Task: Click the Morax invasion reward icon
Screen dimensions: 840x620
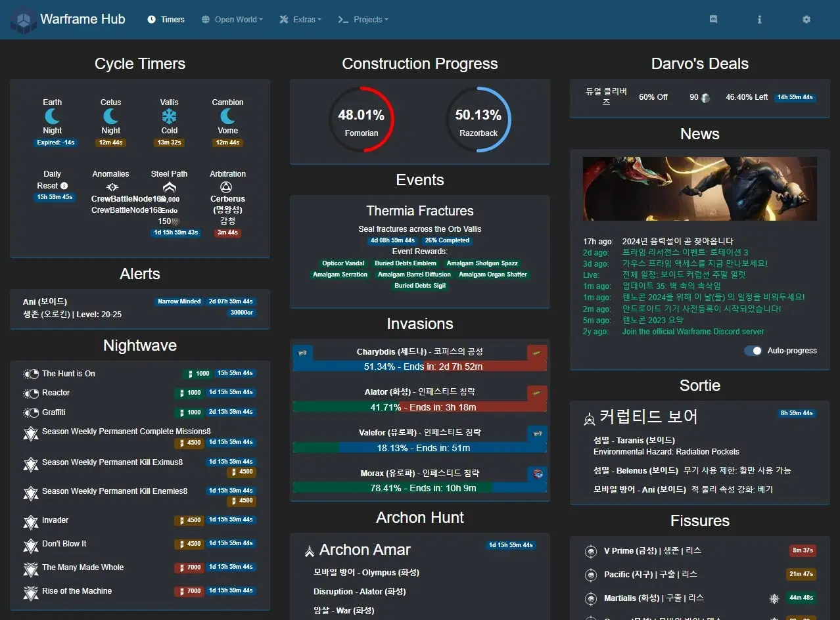Action: [x=538, y=474]
